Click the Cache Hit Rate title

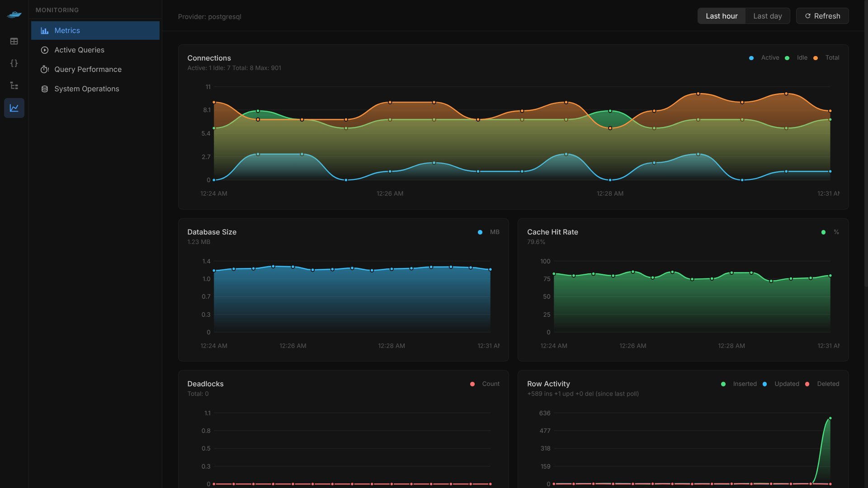(x=552, y=232)
